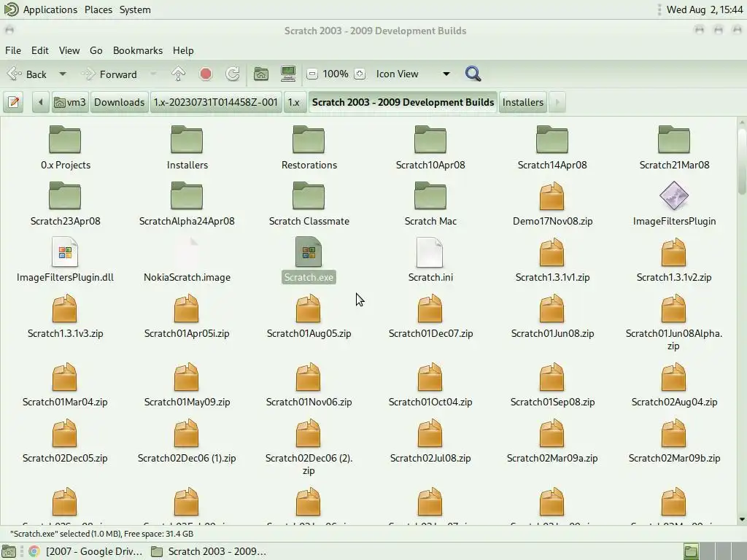Viewport: 747px width, 560px height.
Task: Click the red Stop loading icon
Action: [206, 74]
